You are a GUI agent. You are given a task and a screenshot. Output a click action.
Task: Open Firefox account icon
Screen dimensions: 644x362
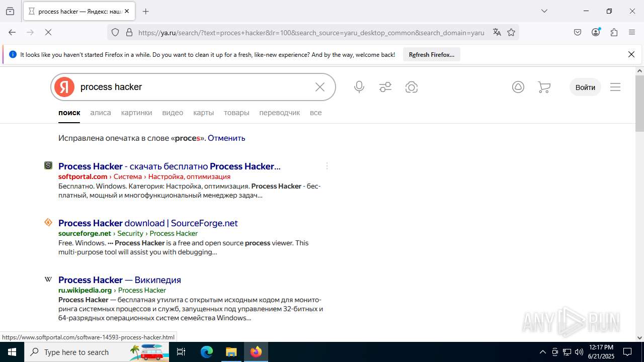(x=596, y=32)
